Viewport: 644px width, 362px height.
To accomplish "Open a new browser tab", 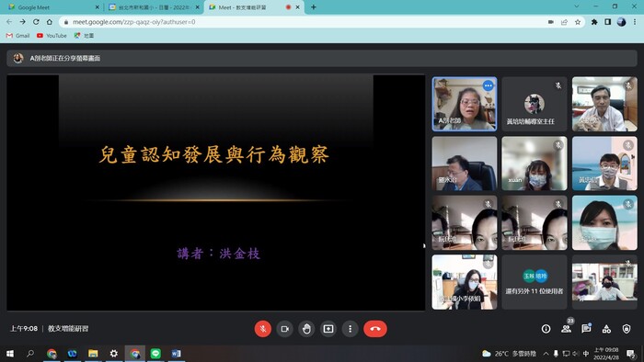I will [314, 7].
